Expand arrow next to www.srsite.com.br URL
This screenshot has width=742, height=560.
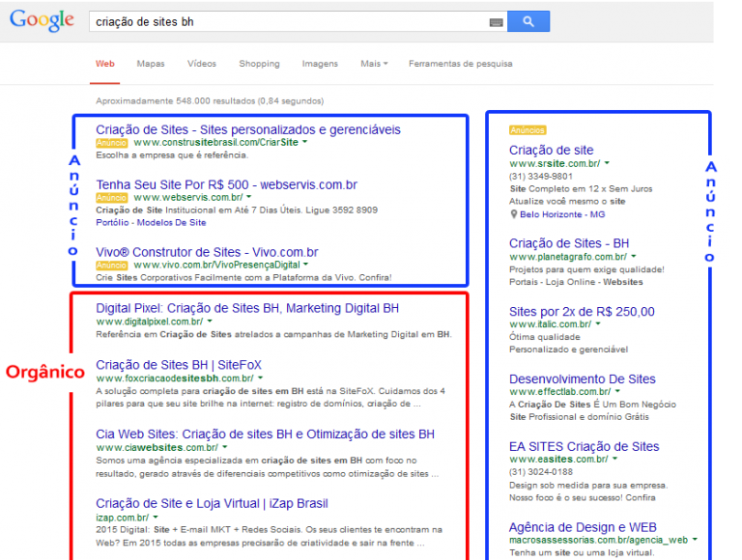[x=607, y=163]
